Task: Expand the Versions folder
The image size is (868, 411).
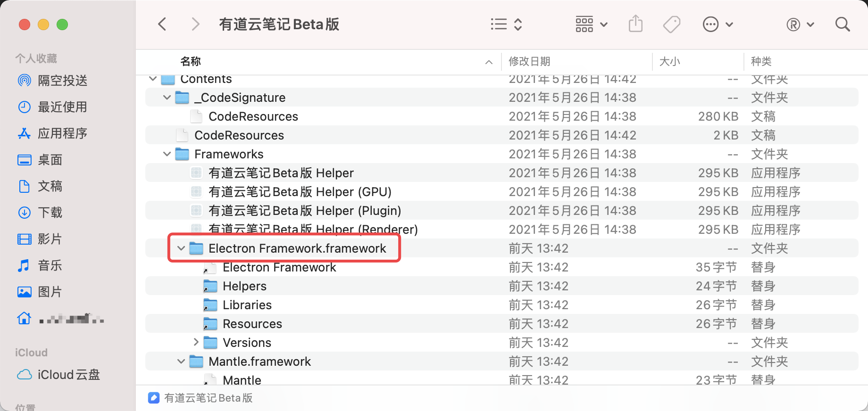Action: (x=196, y=342)
